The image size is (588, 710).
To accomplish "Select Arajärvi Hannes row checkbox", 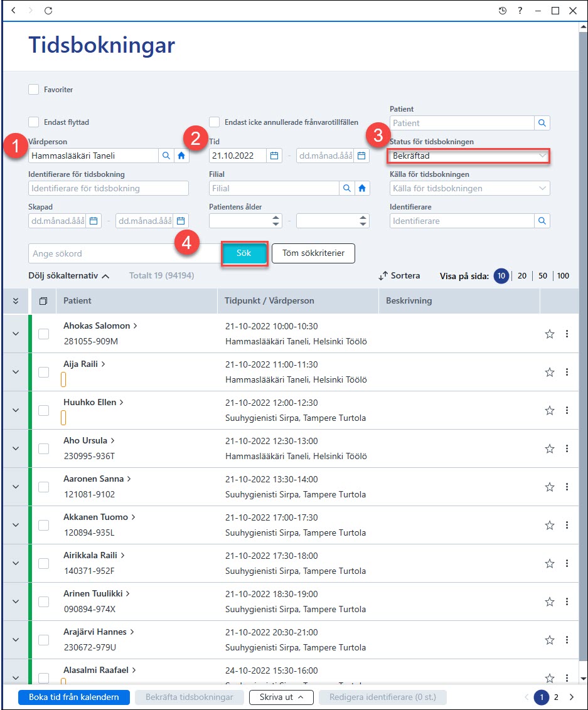I will click(43, 640).
